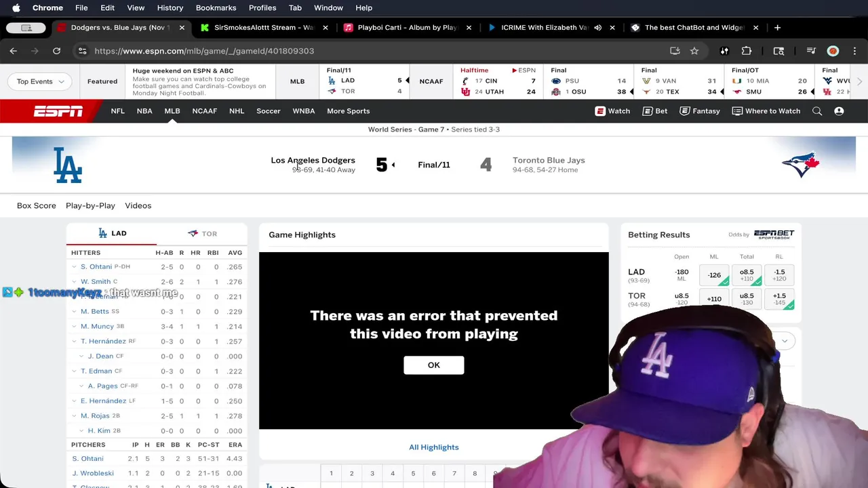Open the CIN vs UTAH halftime scoreboard game
Viewport: 868px width, 488px height.
tap(498, 81)
